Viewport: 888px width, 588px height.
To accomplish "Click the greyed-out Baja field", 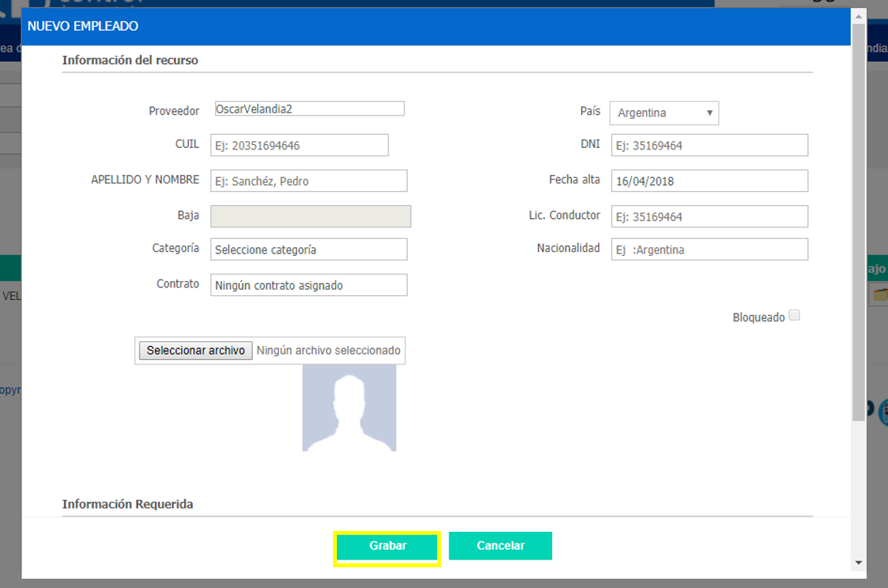I will 311,217.
